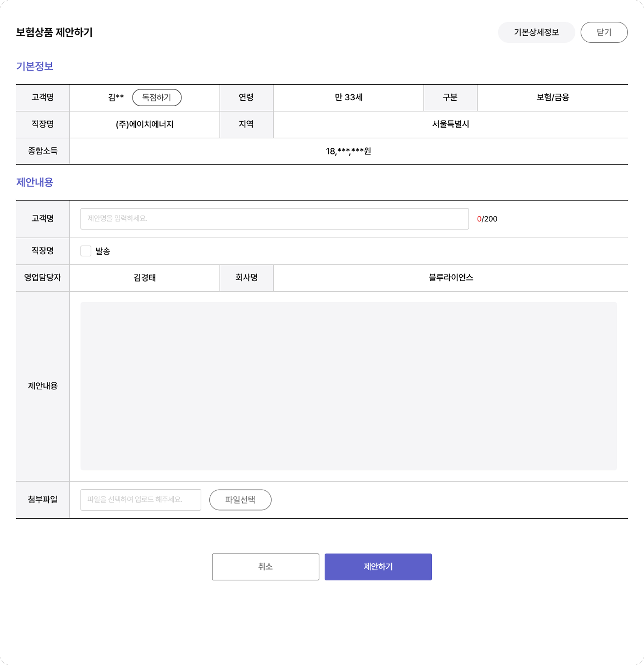Click the large 제안내용 text area
This screenshot has width=644, height=665.
[x=348, y=386]
